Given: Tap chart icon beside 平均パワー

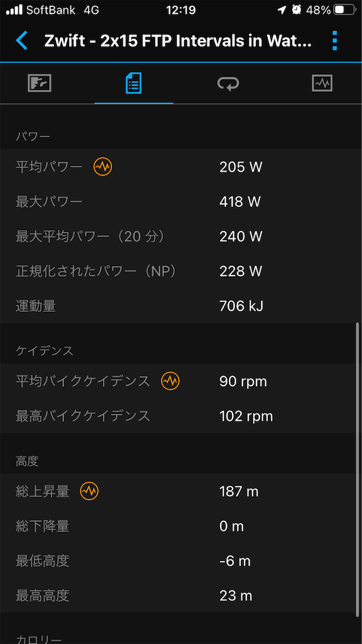Looking at the screenshot, I should (102, 167).
